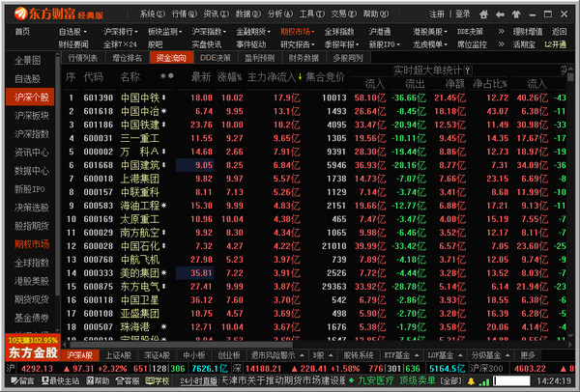The image size is (580, 392).
Task: Expand the 港股美股 toolbar dropdown
Action: coord(430,32)
